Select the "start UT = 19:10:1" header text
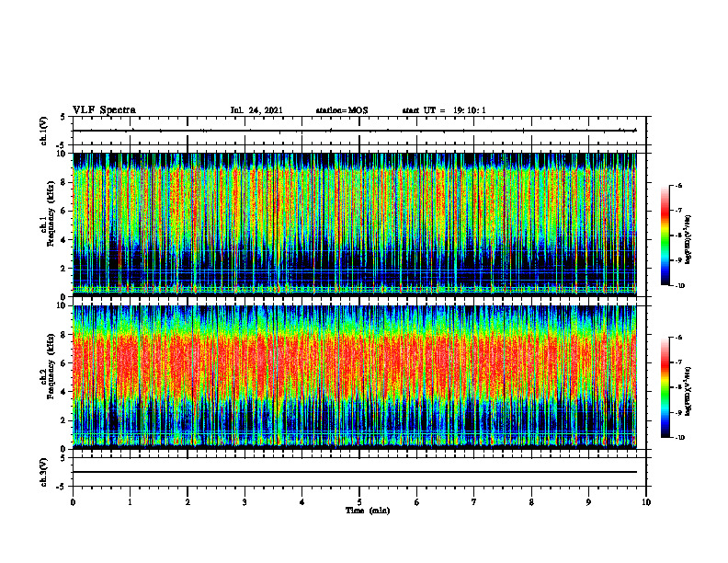 444,110
